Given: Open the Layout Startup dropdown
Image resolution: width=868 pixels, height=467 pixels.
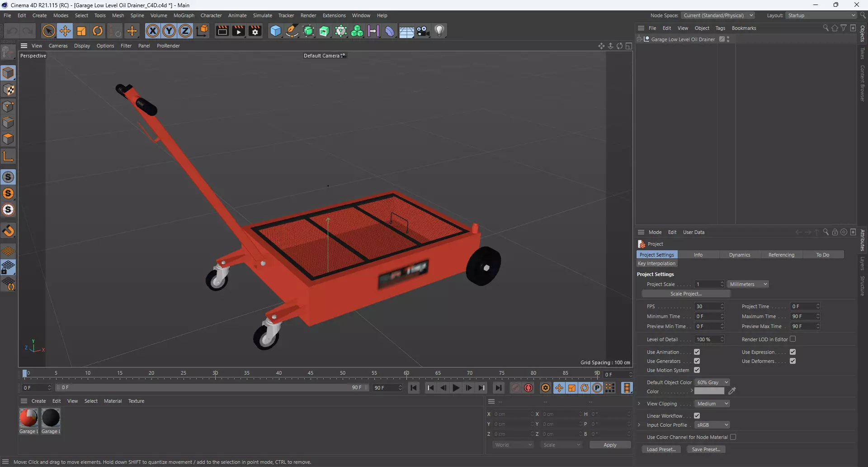Looking at the screenshot, I should [x=821, y=15].
